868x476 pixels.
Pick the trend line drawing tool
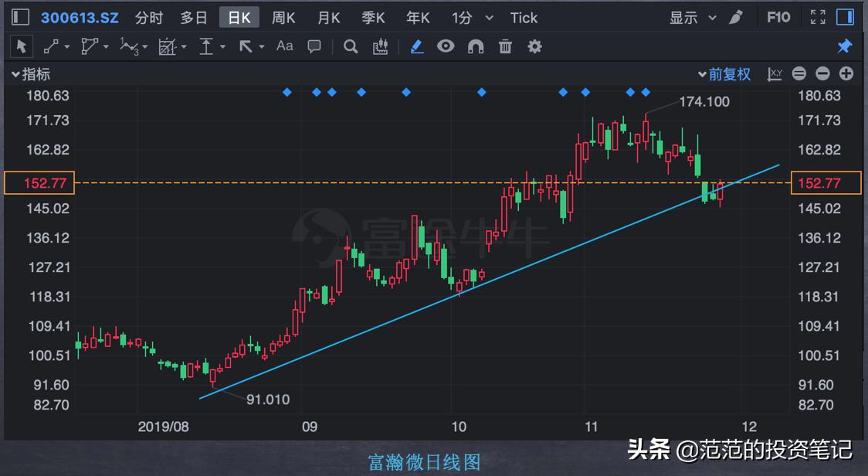point(49,46)
